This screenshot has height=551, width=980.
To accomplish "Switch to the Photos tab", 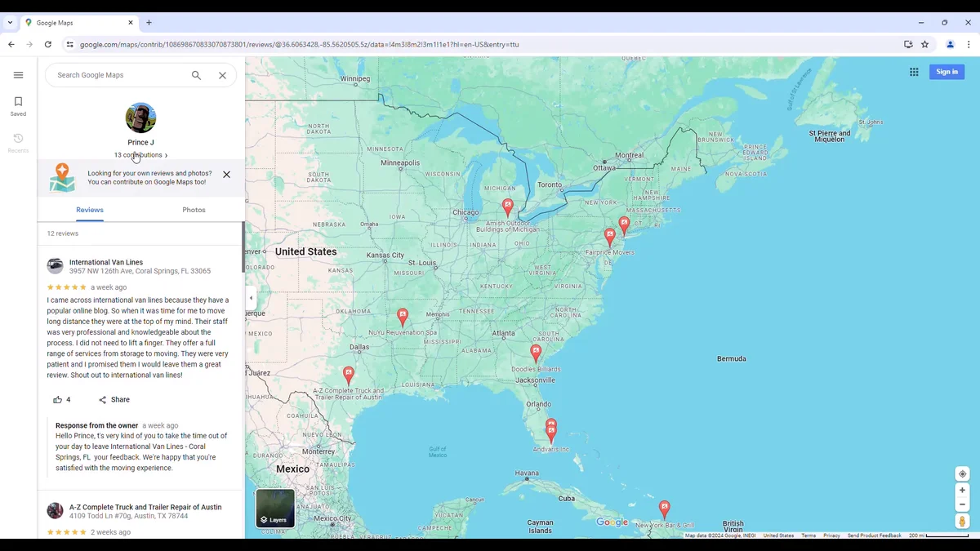I will tap(194, 210).
